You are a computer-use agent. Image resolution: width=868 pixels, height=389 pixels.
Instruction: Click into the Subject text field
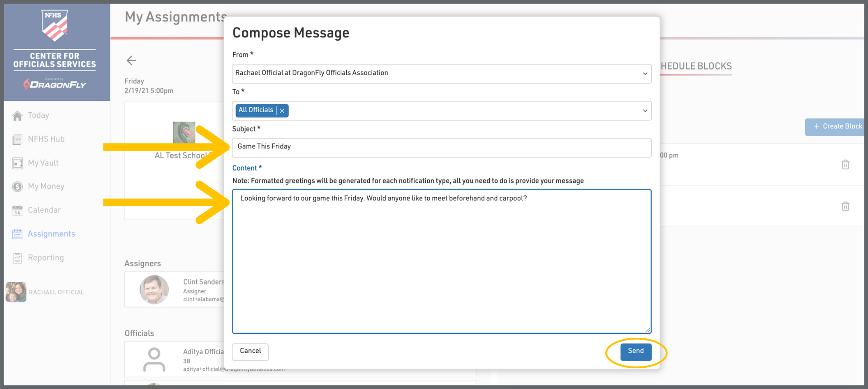click(x=441, y=147)
